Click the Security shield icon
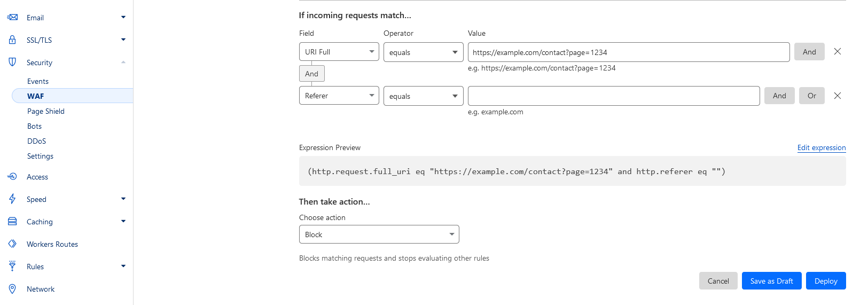Image resolution: width=868 pixels, height=305 pixels. click(x=12, y=62)
